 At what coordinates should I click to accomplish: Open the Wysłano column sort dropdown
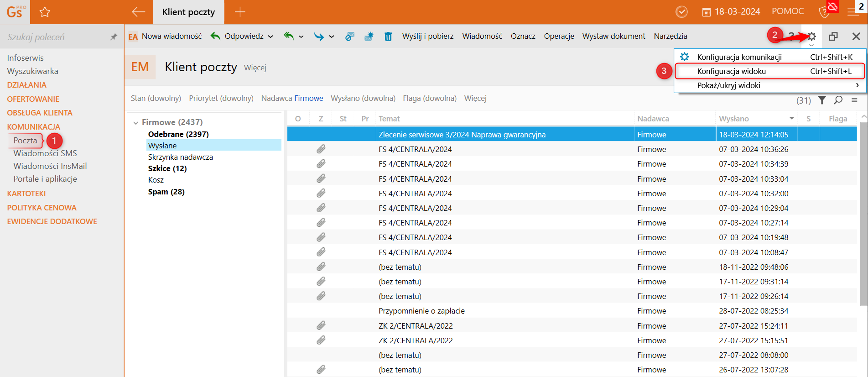click(792, 119)
